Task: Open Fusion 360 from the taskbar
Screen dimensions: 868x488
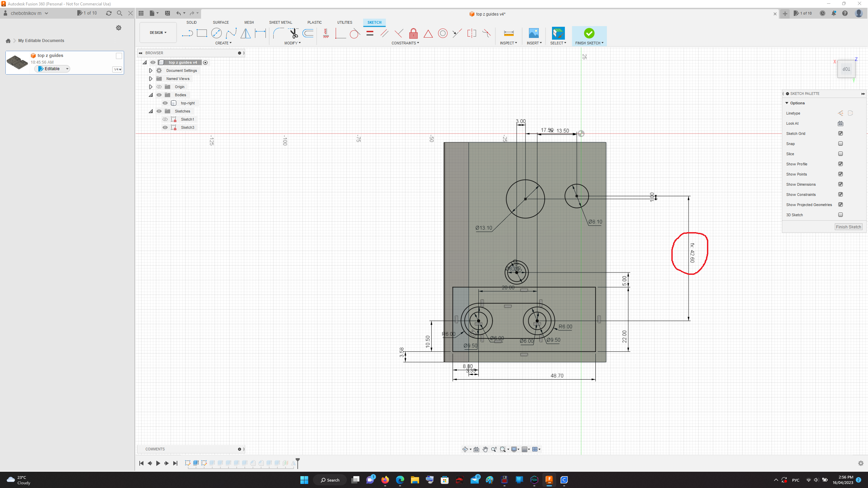Action: [x=549, y=480]
